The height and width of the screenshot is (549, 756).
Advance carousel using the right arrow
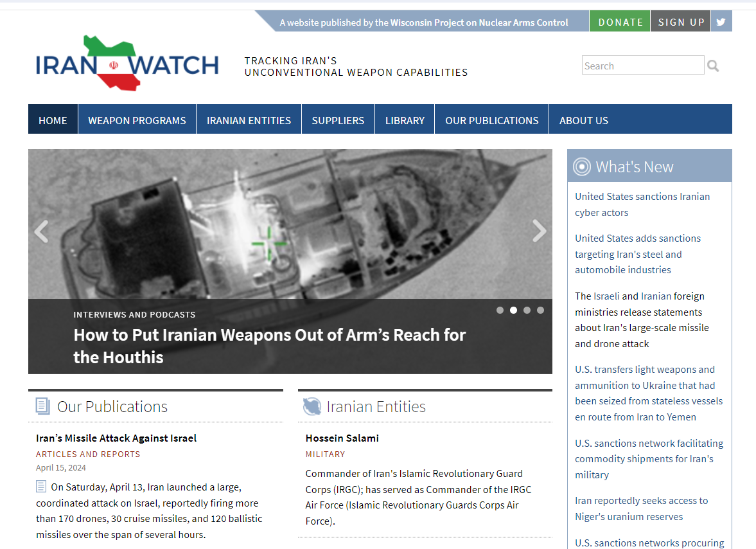pos(539,231)
